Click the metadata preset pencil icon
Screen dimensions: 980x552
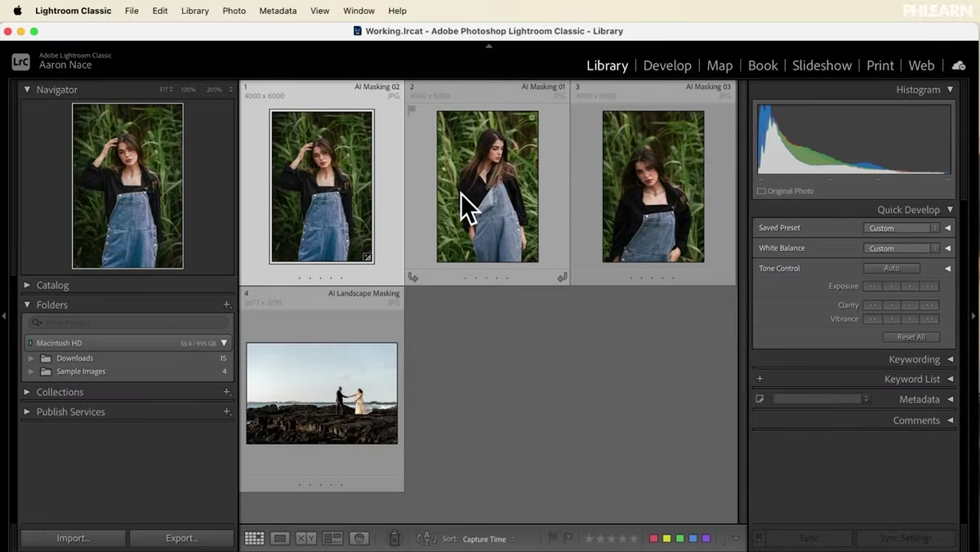[x=759, y=399]
